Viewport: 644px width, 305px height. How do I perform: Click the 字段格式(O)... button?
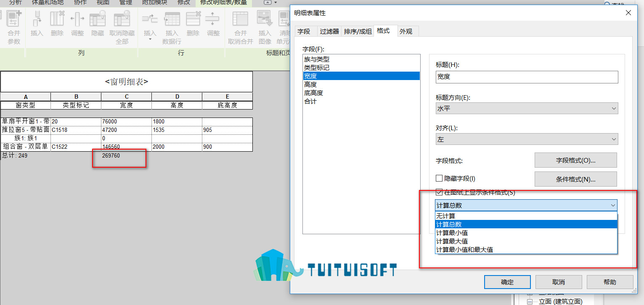pyautogui.click(x=575, y=160)
